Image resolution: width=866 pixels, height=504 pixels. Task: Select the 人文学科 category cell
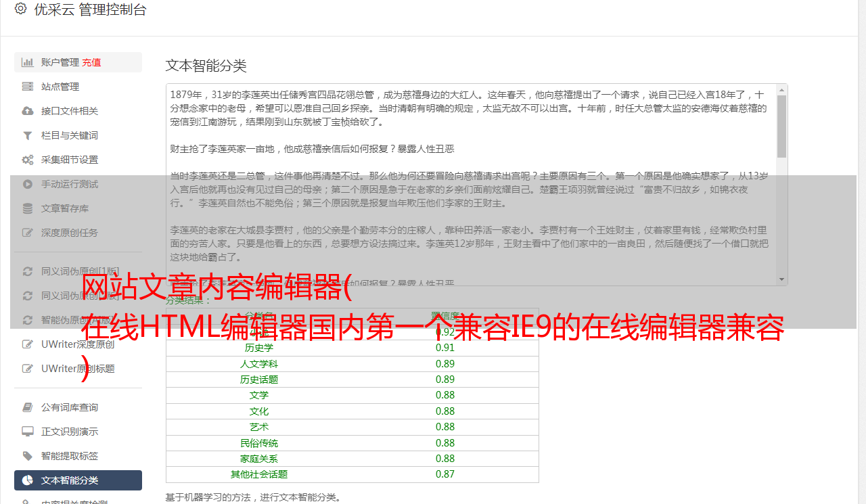click(x=259, y=364)
